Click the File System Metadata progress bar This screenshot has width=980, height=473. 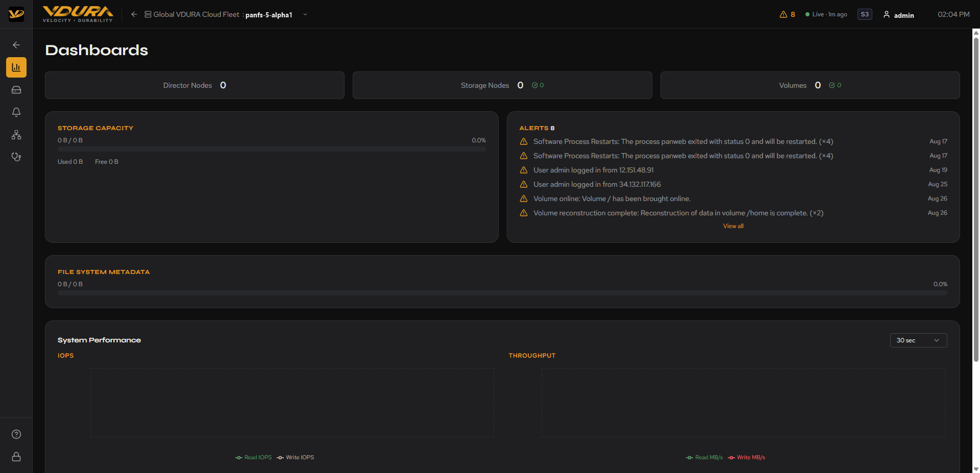(x=502, y=293)
